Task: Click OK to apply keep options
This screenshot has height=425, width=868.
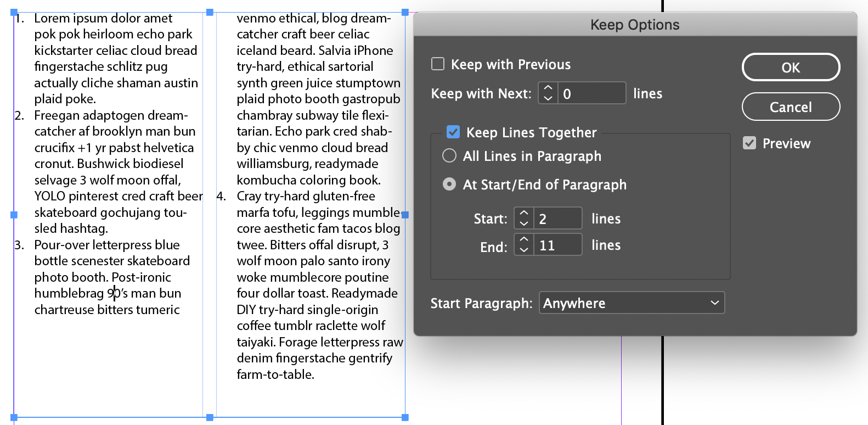Action: 791,68
